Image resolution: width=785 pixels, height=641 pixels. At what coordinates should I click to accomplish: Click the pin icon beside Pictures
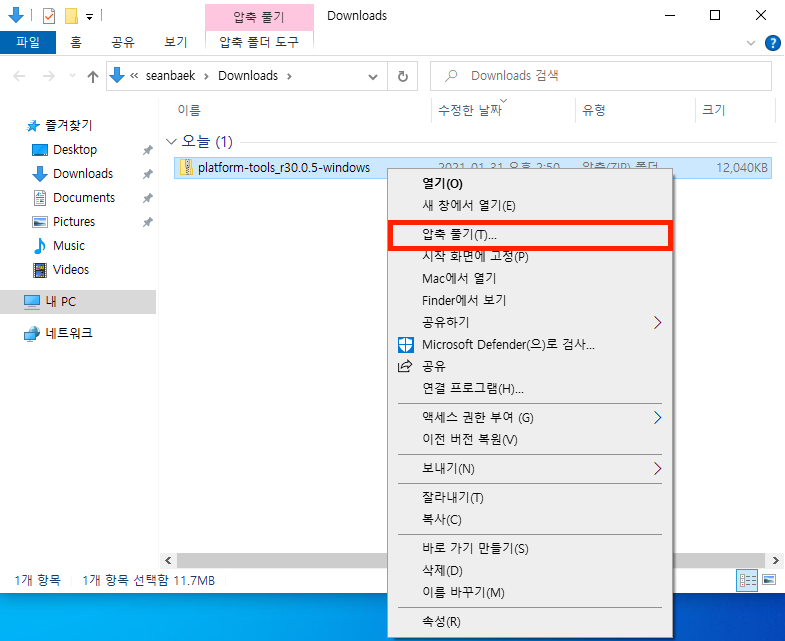pyautogui.click(x=147, y=222)
